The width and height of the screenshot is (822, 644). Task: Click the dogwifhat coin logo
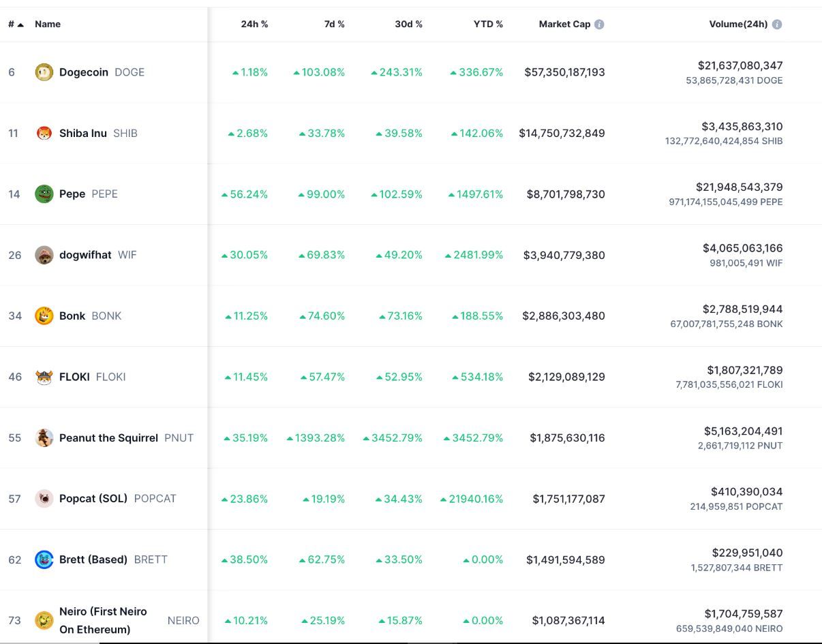(44, 255)
